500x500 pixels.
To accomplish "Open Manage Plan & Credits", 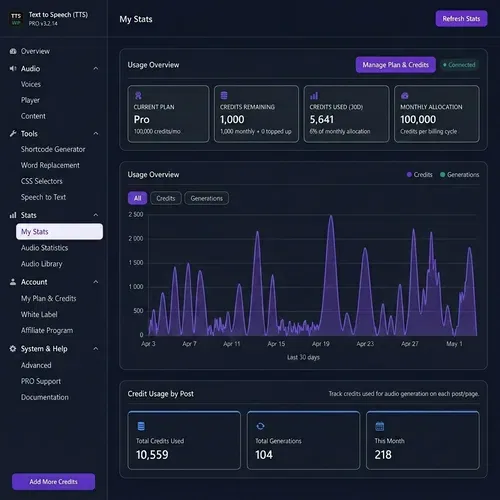I will [x=395, y=65].
